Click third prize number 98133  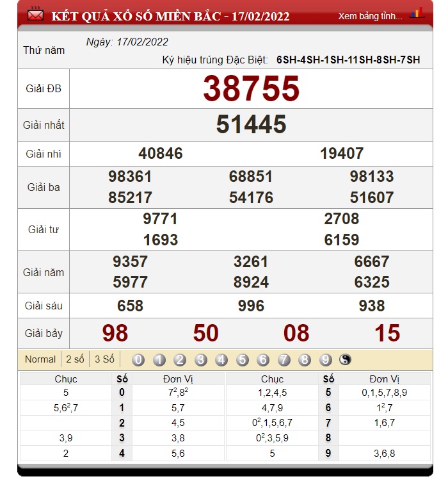(372, 177)
